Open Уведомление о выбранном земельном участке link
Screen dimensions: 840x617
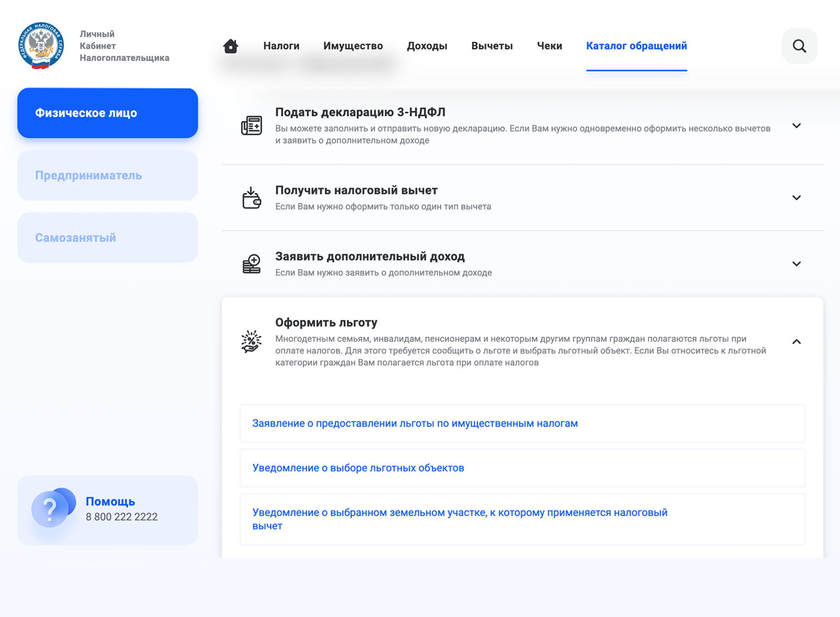point(523,519)
